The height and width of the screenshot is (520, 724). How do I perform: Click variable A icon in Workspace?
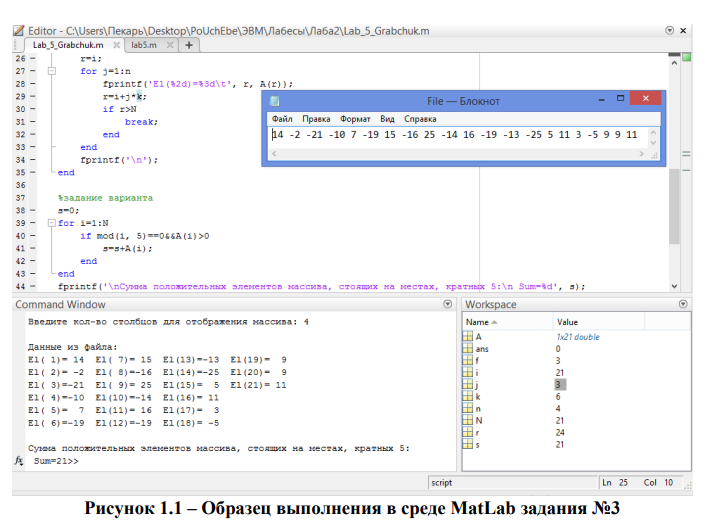click(x=469, y=337)
